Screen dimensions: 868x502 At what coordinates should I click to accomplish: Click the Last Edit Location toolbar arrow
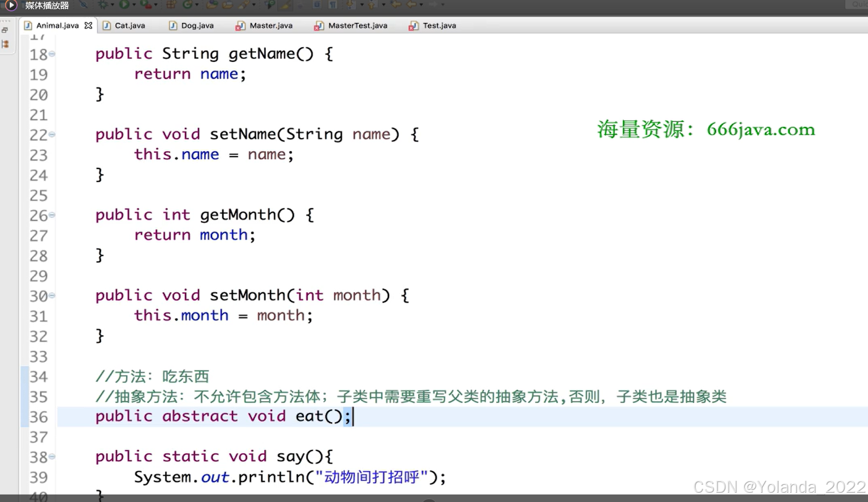coord(396,5)
